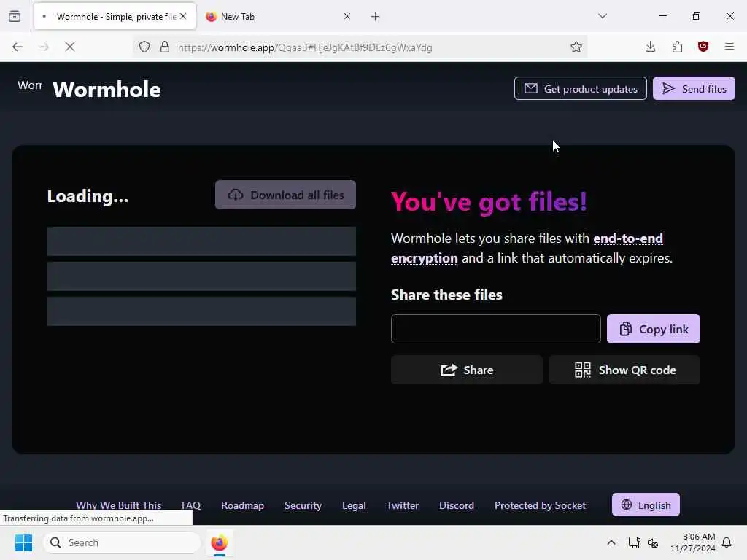This screenshot has height=560, width=747.
Task: Open the Twitter footer link
Action: click(403, 505)
